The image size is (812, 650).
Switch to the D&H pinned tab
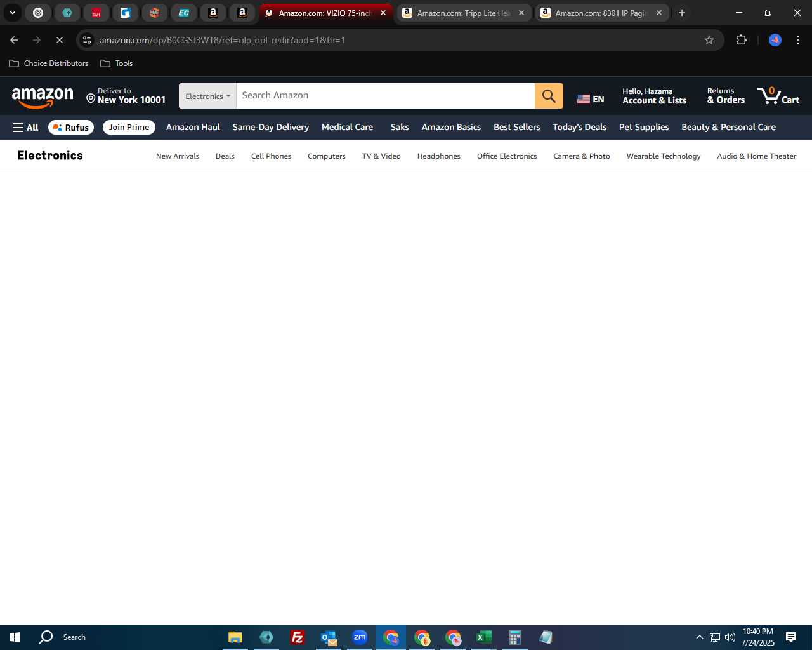96,13
